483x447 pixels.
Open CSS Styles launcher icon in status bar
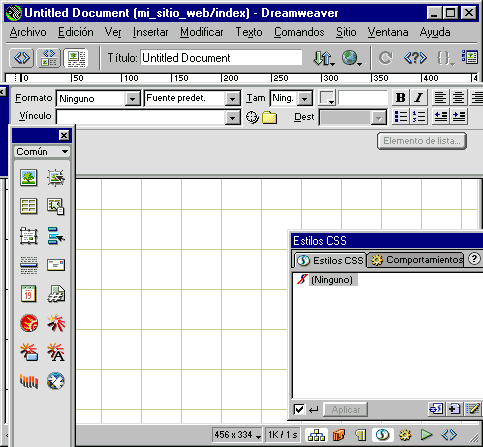coord(383,435)
